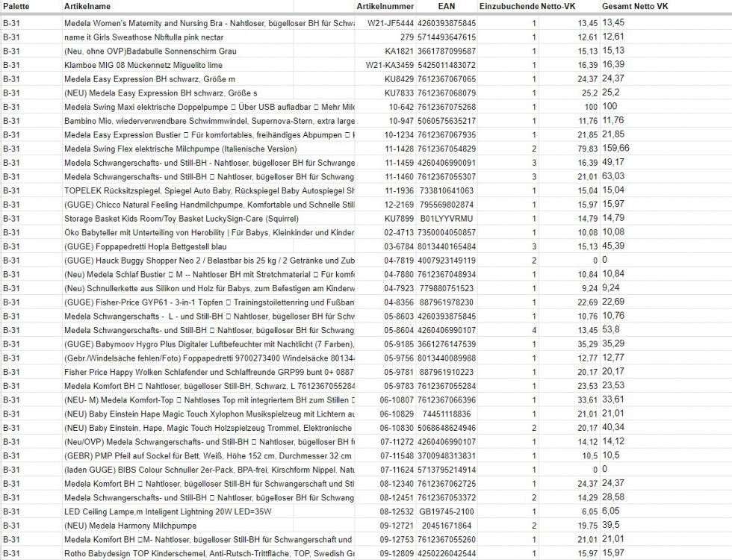Click LED Ceiling Lampe Inteligent Lightning cell
The height and width of the screenshot is (560, 732).
(x=168, y=512)
